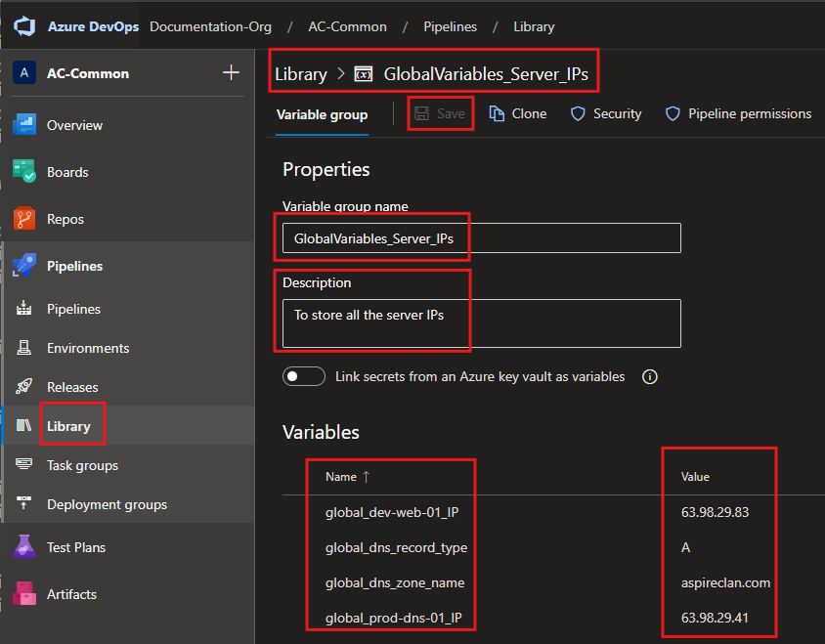Click the AC-Common project avatar
This screenshot has height=644, width=825.
pyautogui.click(x=24, y=72)
